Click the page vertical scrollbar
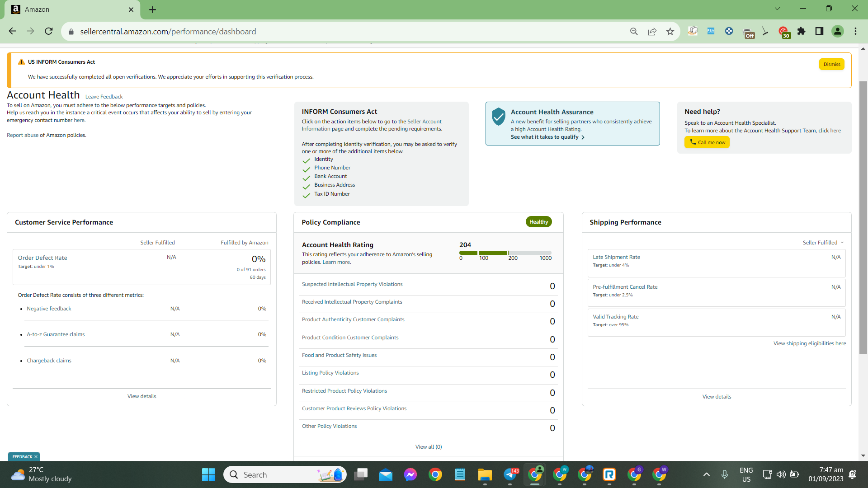The image size is (868, 488). [x=863, y=217]
